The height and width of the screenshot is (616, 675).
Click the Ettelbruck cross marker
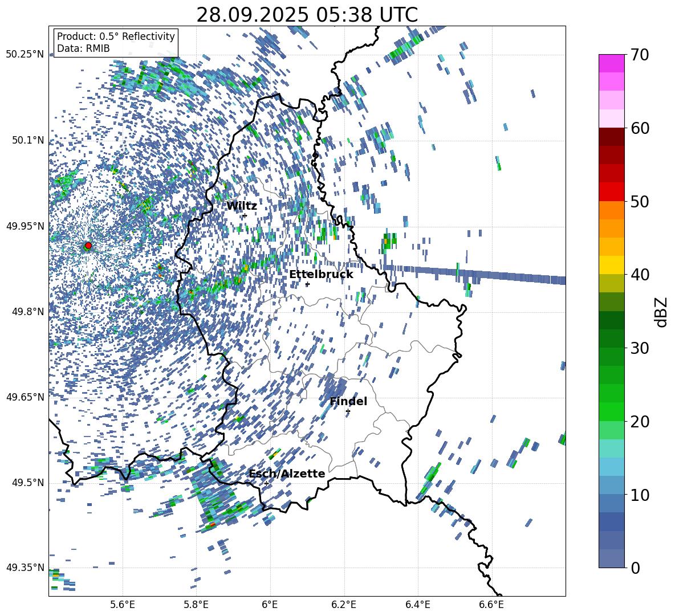(x=307, y=284)
